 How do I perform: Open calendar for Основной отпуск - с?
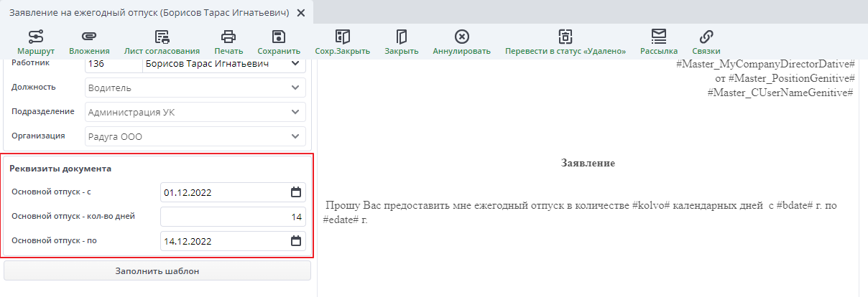pyautogui.click(x=295, y=192)
